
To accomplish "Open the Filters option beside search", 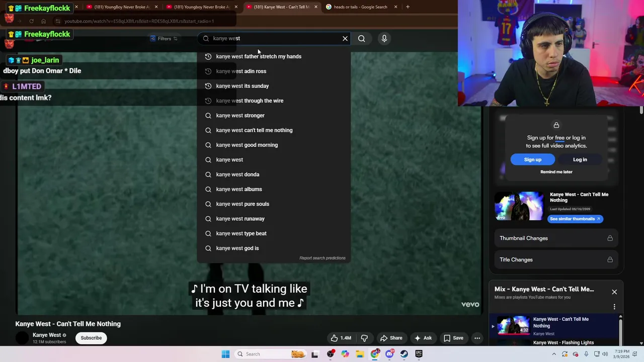I will tap(164, 38).
